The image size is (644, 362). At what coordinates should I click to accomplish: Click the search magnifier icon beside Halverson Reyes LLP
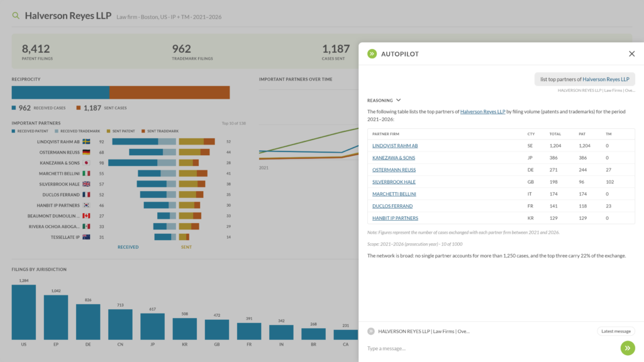(16, 16)
